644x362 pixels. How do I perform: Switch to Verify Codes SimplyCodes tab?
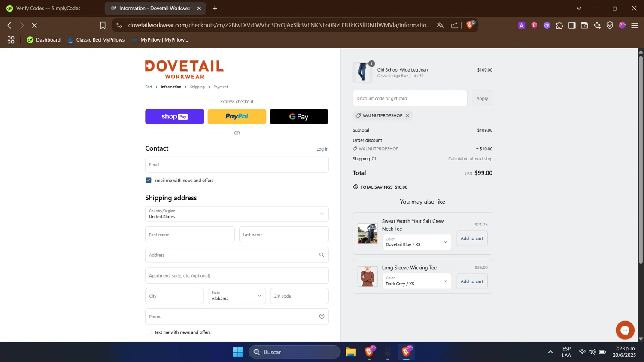tap(47, 8)
